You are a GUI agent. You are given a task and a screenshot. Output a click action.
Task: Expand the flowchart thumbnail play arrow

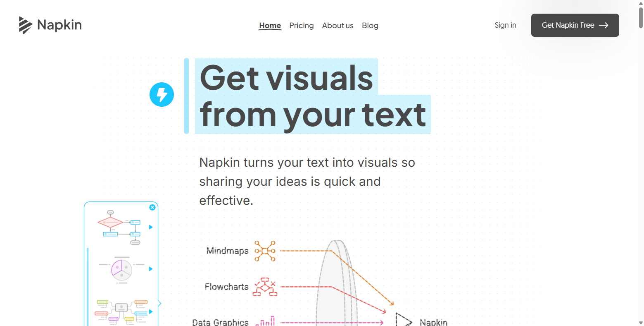point(151,227)
